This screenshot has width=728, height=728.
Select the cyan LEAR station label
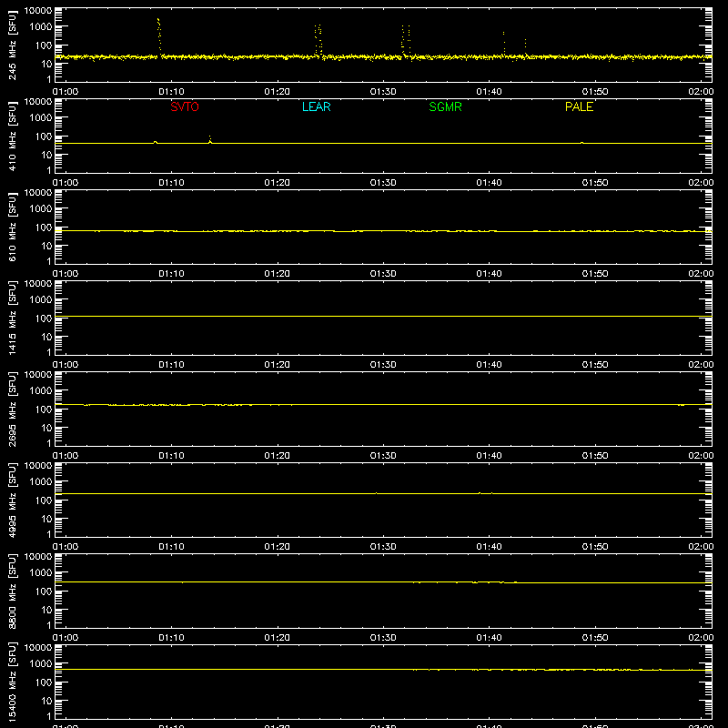tap(316, 106)
